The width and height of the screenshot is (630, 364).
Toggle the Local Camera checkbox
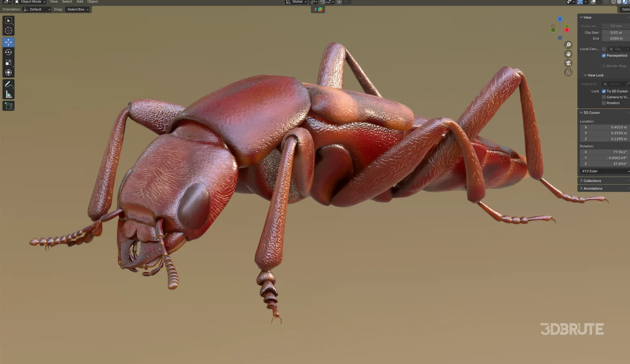click(x=604, y=49)
